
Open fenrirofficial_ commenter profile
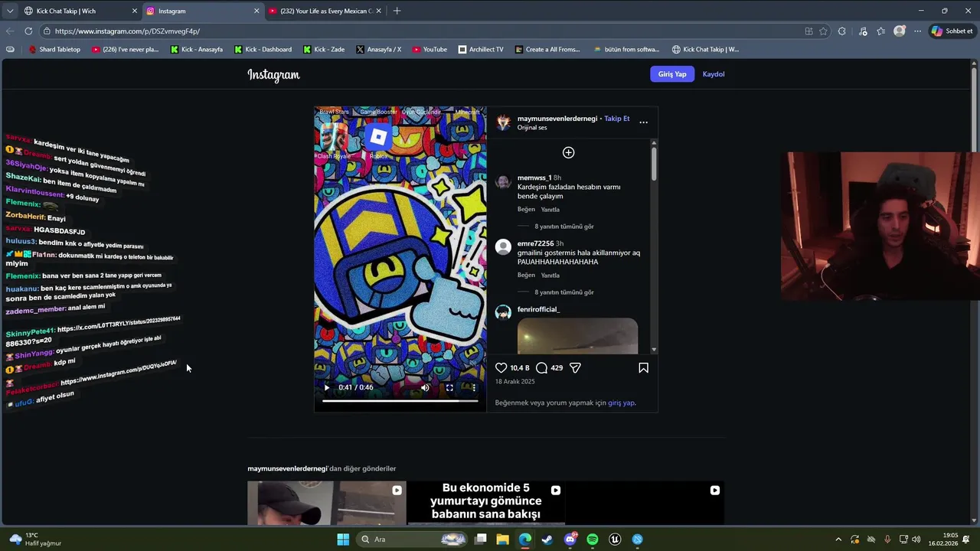click(538, 309)
